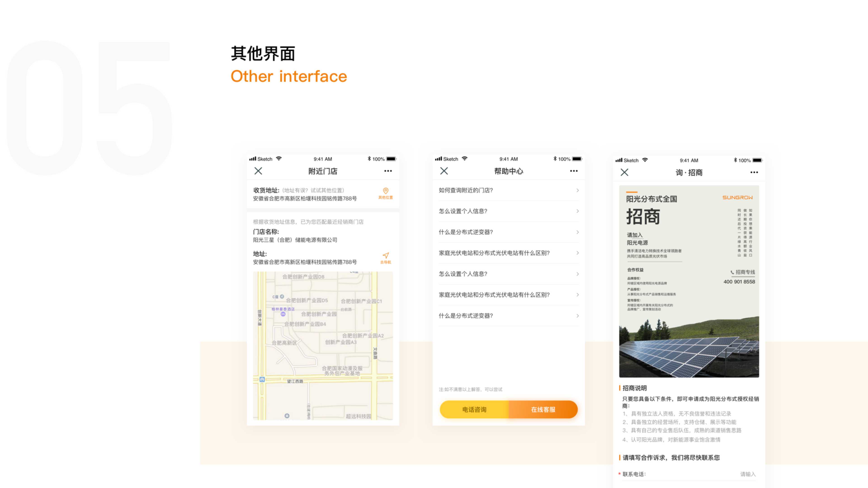Click the Wi-Fi icon in 帮助中心 status bar
The image size is (868, 488).
coord(465,159)
